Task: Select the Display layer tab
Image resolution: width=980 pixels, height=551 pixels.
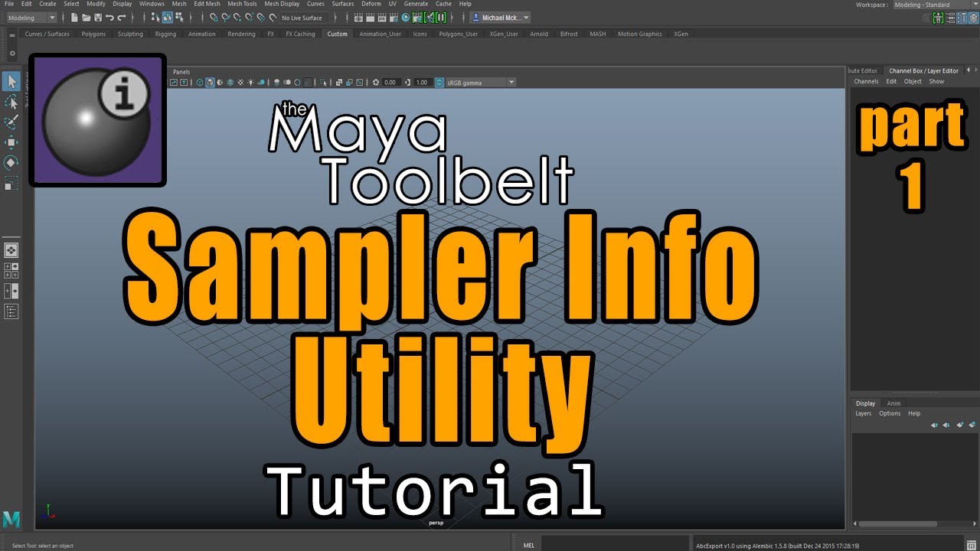Action: pos(865,403)
